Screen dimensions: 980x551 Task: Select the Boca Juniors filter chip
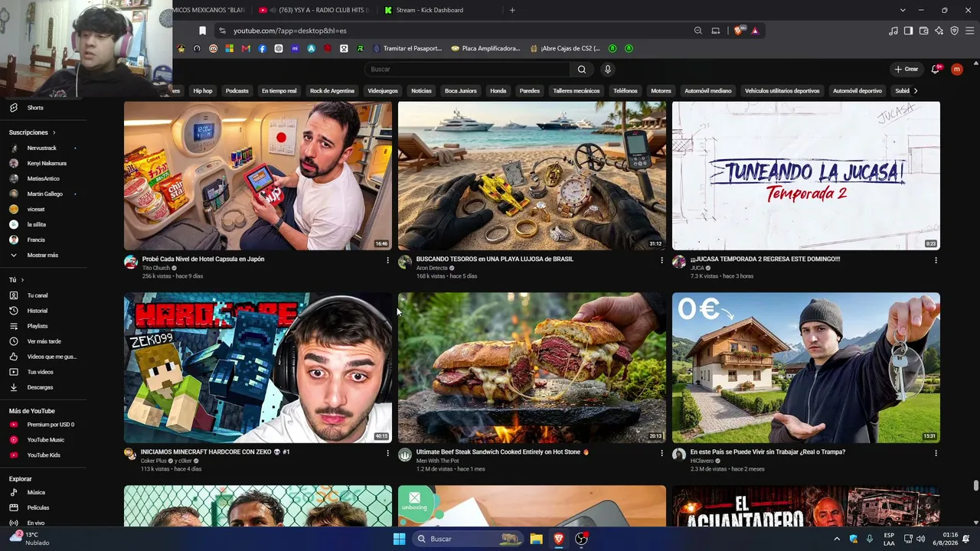click(x=461, y=91)
